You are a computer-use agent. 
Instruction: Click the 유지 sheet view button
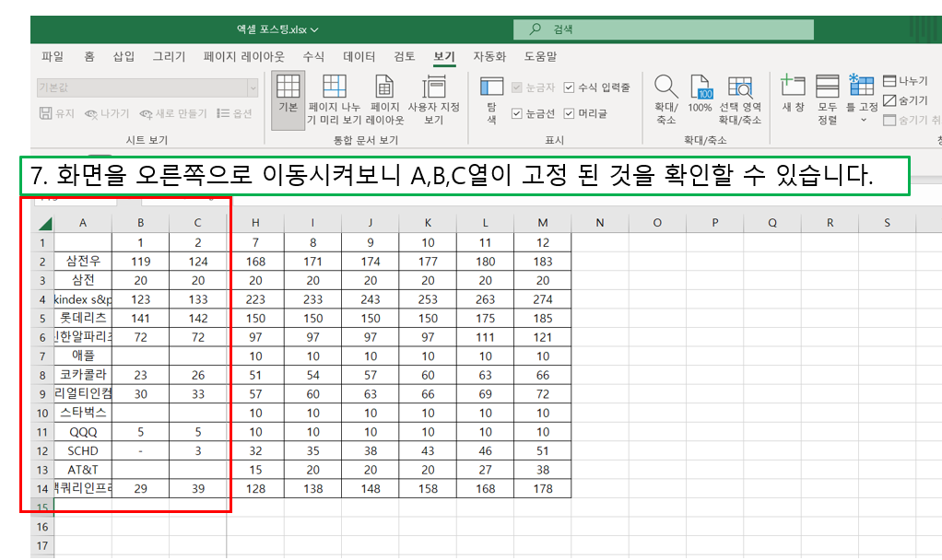pyautogui.click(x=57, y=113)
